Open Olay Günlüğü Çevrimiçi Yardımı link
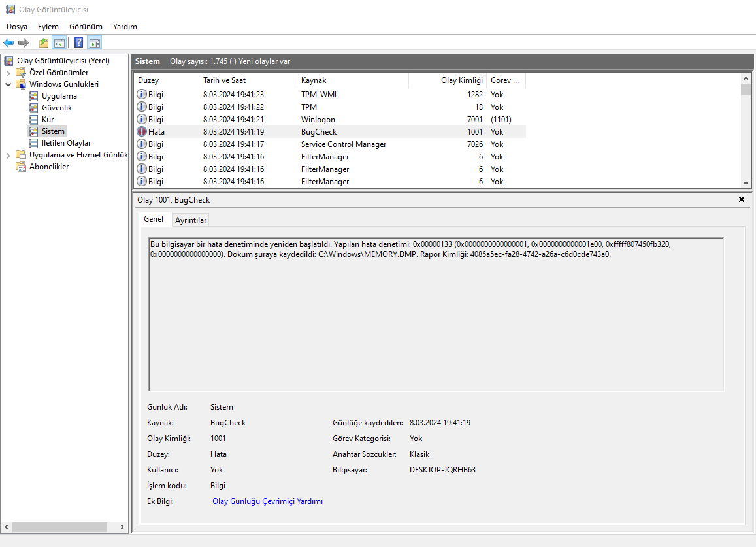 pos(268,501)
